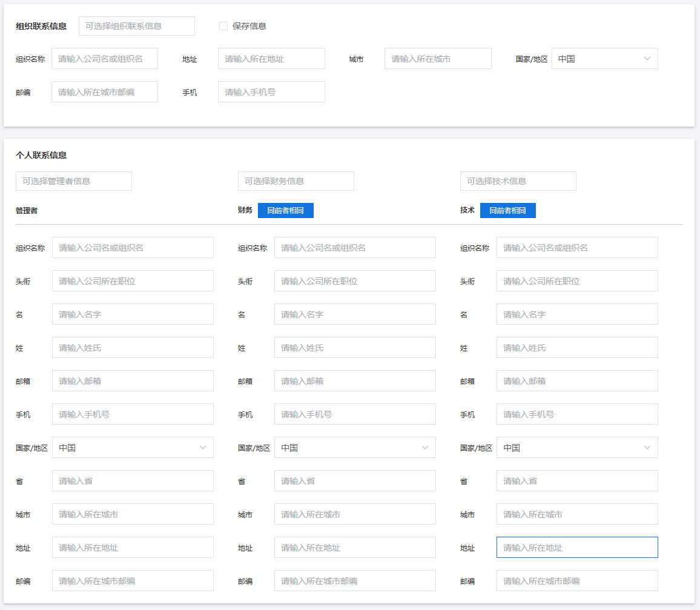Click 同前者相同 button next to 技术
The image size is (700, 610).
[508, 211]
